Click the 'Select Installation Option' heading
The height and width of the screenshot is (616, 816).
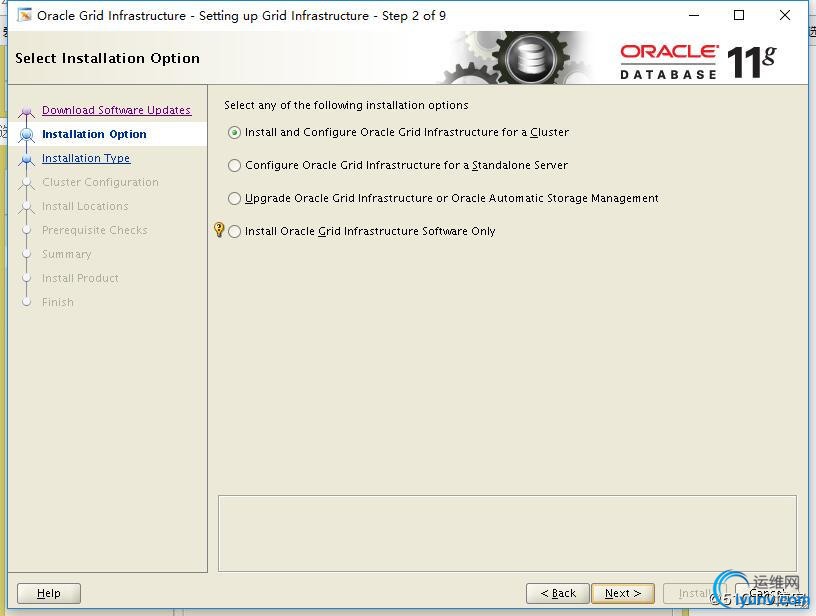[x=107, y=58]
